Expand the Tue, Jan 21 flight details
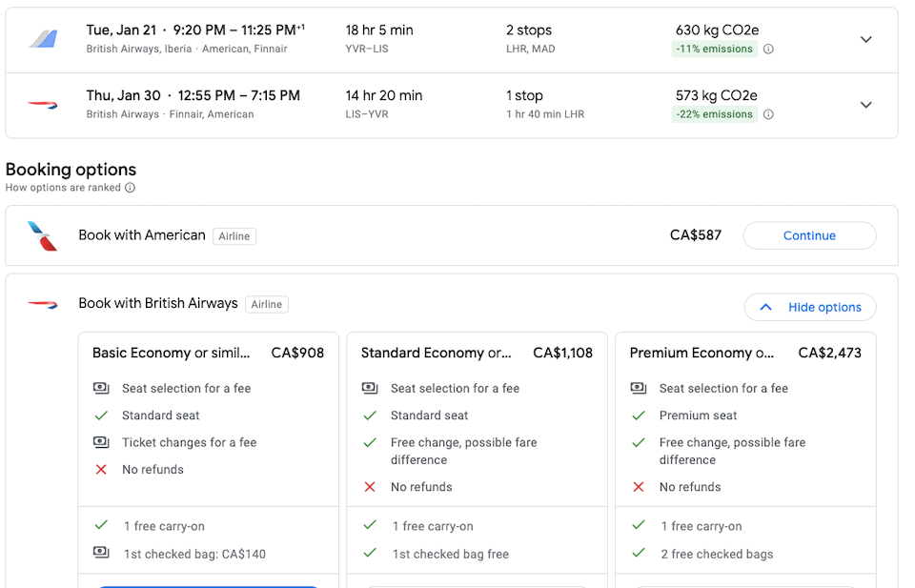The height and width of the screenshot is (588, 915). (866, 40)
